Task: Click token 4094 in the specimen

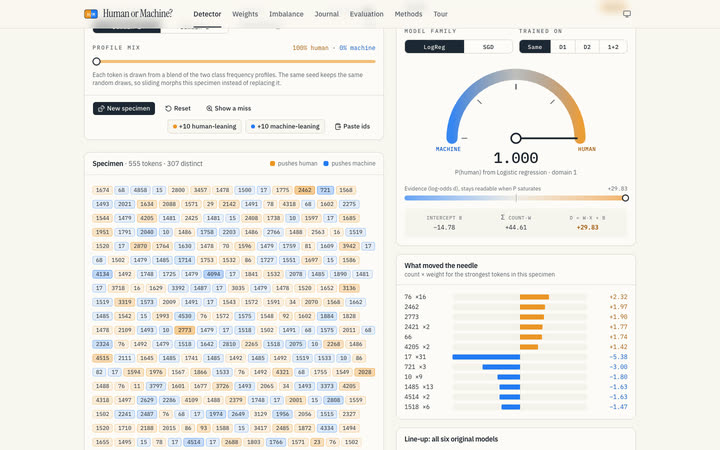Action: point(214,274)
